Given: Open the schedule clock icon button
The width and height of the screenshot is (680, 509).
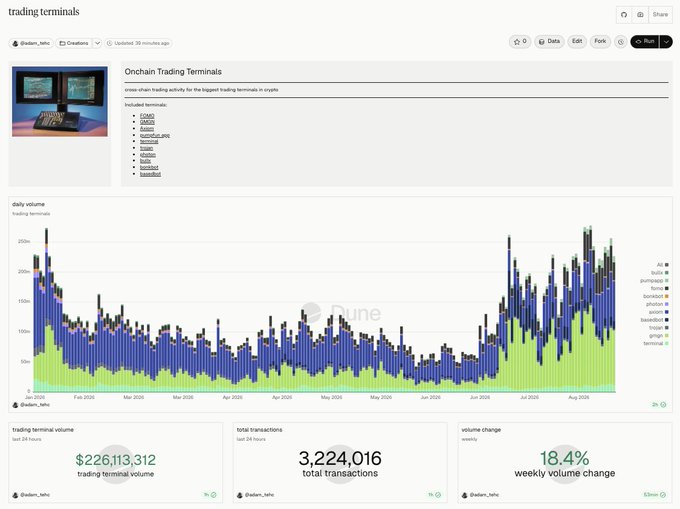Looking at the screenshot, I should pyautogui.click(x=621, y=42).
